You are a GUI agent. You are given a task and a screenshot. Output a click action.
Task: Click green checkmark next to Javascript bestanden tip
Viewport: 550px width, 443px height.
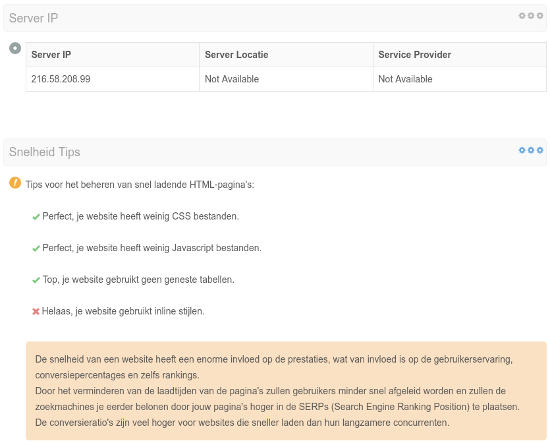pyautogui.click(x=36, y=248)
